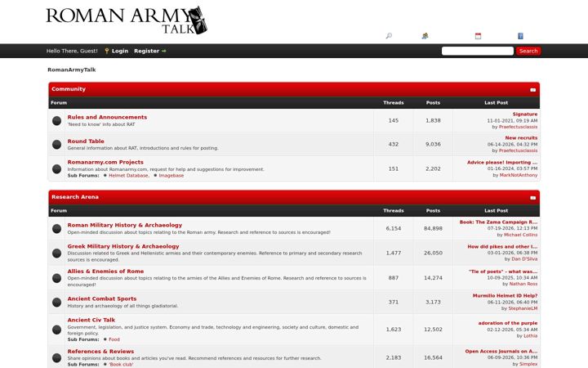
Task: Open the Research Arena category heading link
Action: point(75,197)
